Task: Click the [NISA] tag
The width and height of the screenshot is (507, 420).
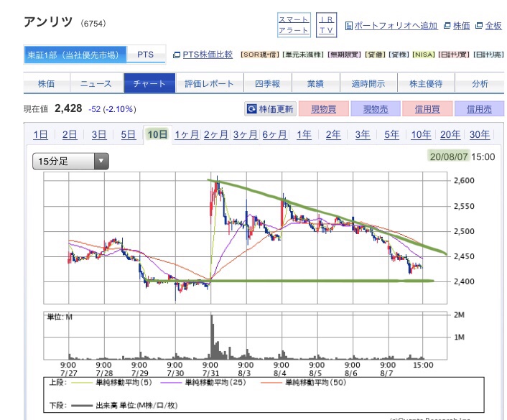Action: tap(424, 55)
